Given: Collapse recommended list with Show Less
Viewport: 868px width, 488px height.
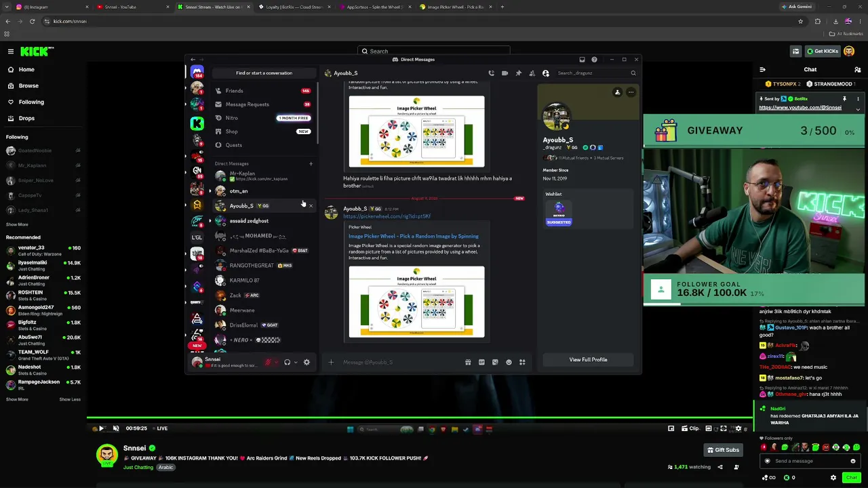Looking at the screenshot, I should (70, 400).
